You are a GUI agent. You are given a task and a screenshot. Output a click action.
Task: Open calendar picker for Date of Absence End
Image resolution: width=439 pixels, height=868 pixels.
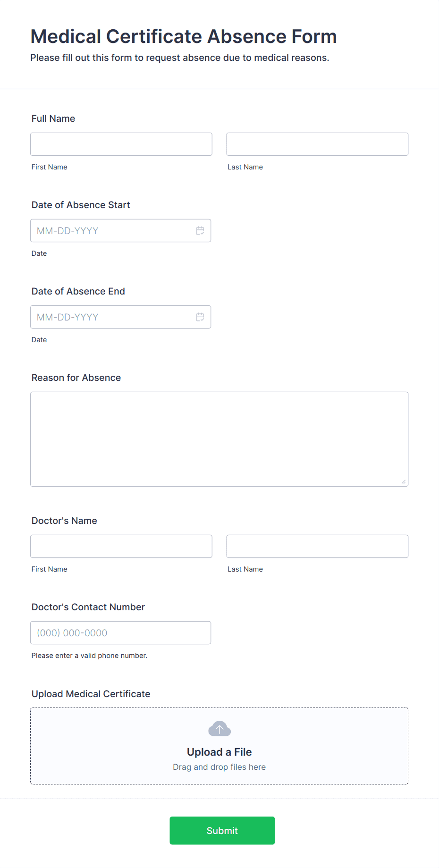(200, 317)
